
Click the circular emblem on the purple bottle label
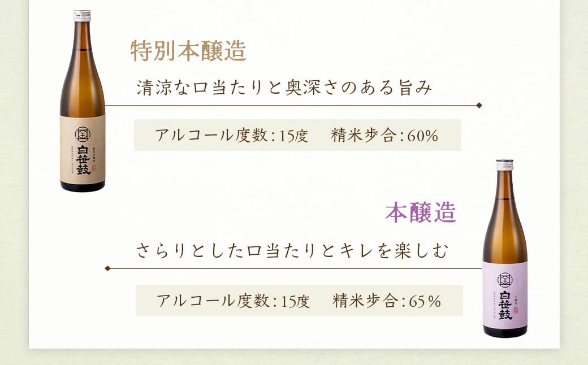click(x=505, y=280)
